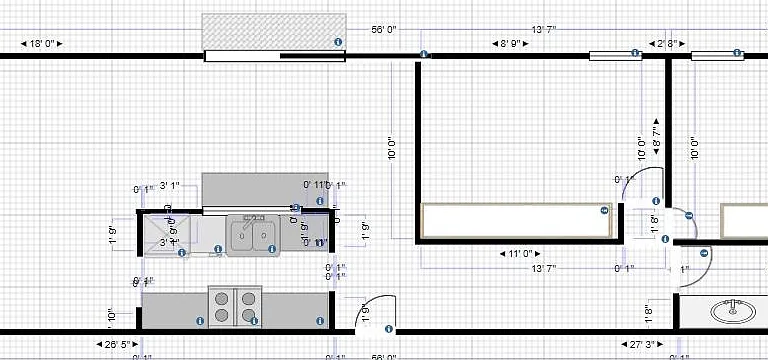Click info icon on double kitchen sink
The width and height of the screenshot is (768, 360).
272,249
